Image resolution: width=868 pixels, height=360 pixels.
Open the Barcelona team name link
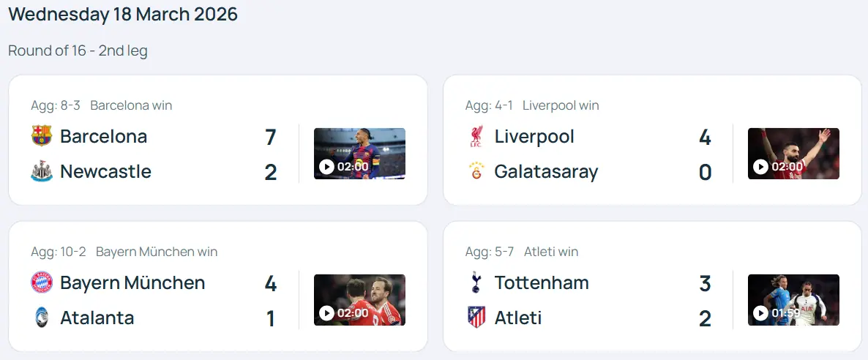click(x=103, y=136)
